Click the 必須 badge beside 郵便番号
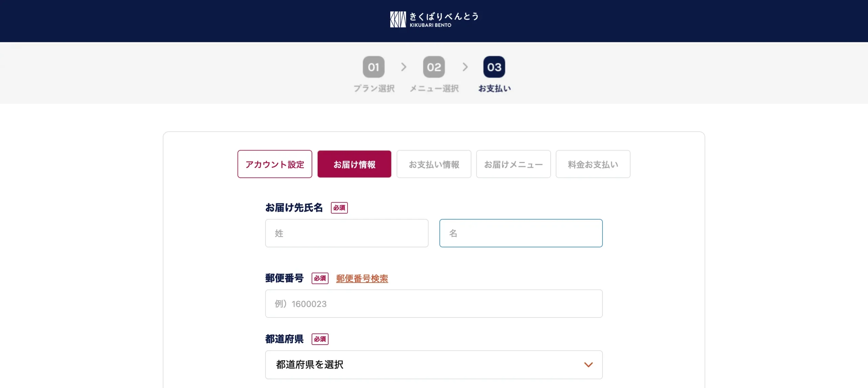This screenshot has height=388, width=868. point(320,278)
